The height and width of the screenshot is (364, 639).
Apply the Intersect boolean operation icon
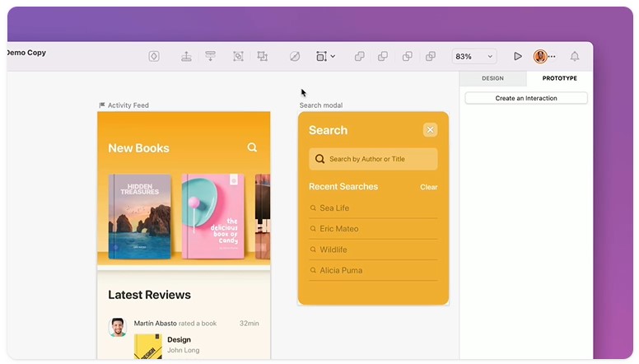[407, 56]
